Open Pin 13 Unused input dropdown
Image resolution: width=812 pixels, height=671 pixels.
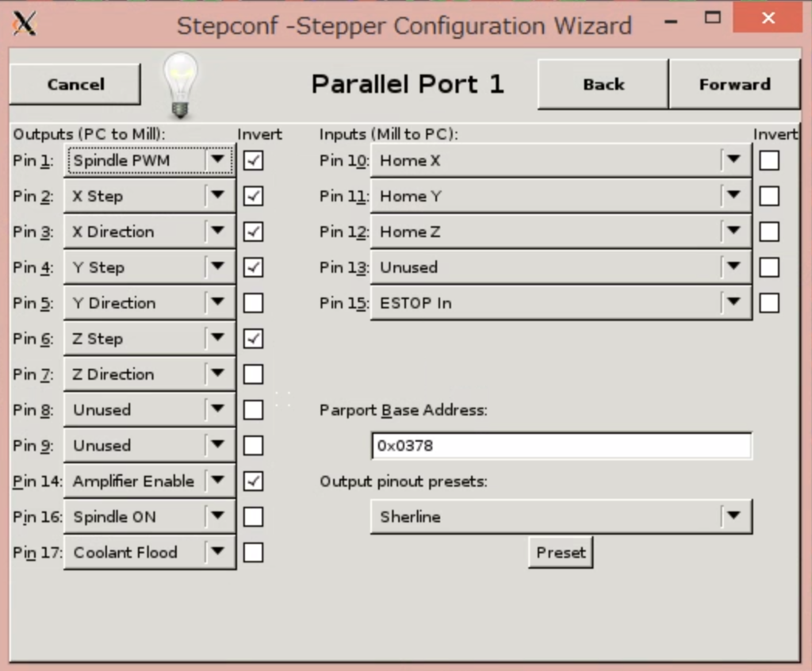pyautogui.click(x=561, y=267)
